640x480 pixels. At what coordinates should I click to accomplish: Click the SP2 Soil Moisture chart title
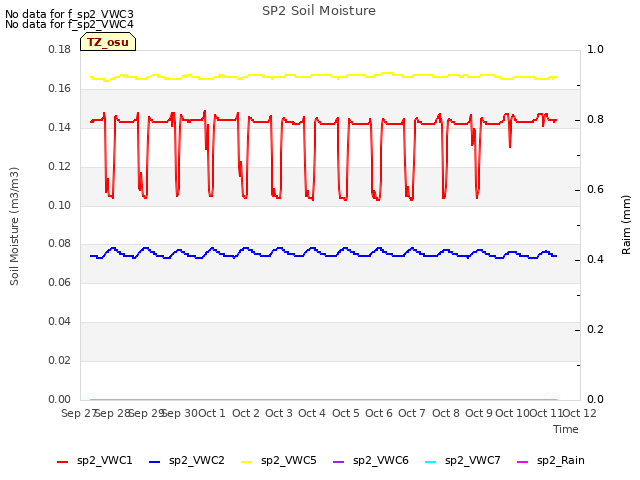319,11
